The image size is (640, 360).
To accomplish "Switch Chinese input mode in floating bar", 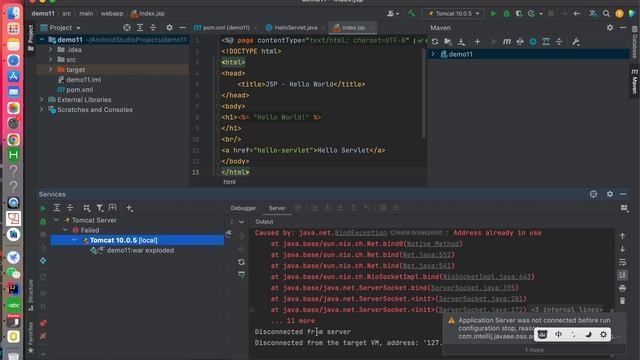I will tap(558, 335).
